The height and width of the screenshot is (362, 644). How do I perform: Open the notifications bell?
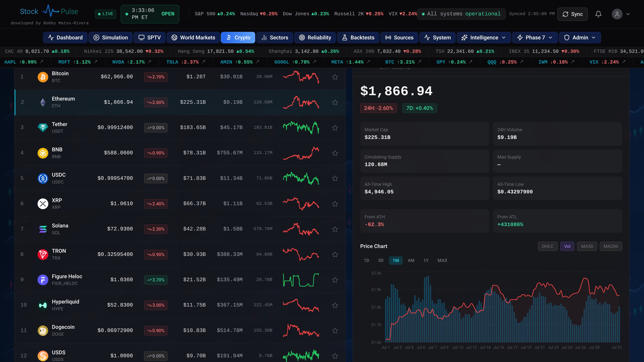click(x=598, y=14)
